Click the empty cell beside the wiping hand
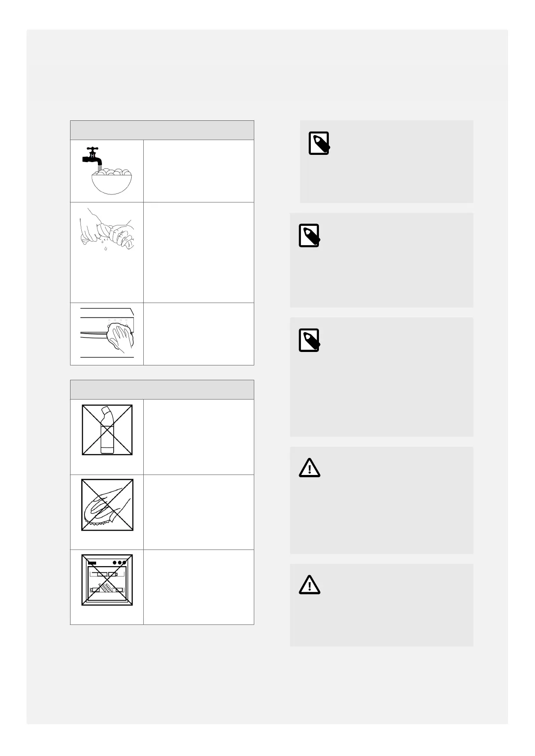This screenshot has width=535, height=756. tap(199, 334)
